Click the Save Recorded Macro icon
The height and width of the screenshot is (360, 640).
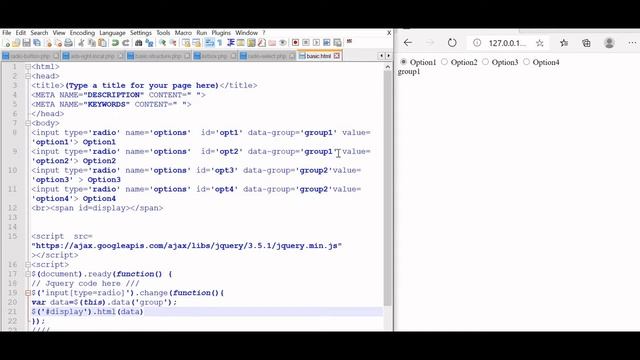(338, 42)
